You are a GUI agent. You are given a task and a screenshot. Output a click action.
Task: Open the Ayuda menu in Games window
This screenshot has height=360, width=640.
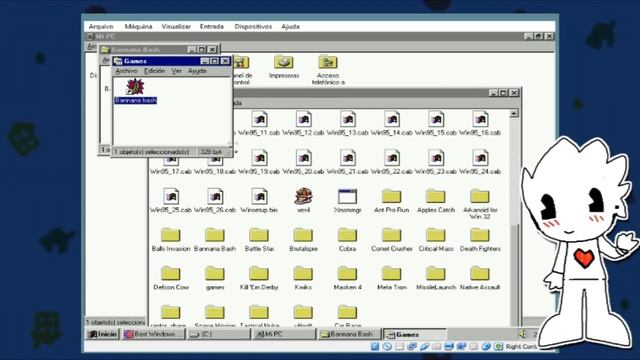click(197, 71)
